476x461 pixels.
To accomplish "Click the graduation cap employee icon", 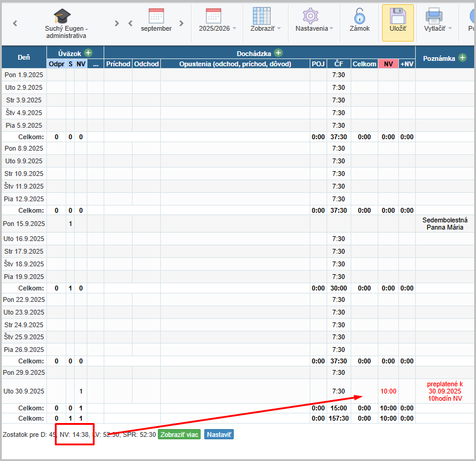I will 62,16.
